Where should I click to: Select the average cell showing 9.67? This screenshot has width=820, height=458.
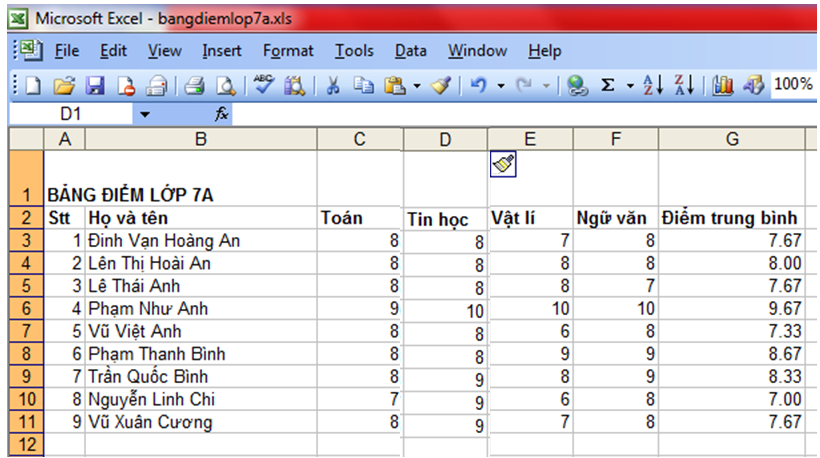click(x=732, y=308)
